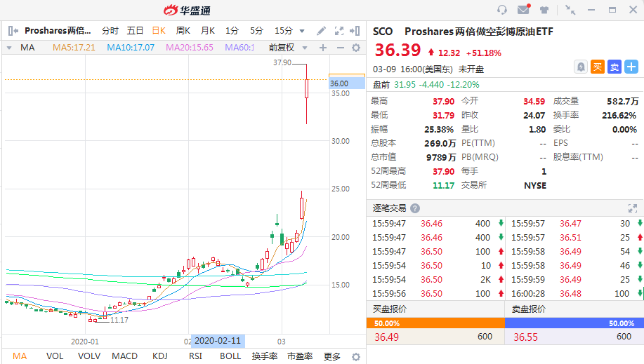Click the MA10:17.07 legend value
Viewport: 644px width, 364px height.
(131, 48)
